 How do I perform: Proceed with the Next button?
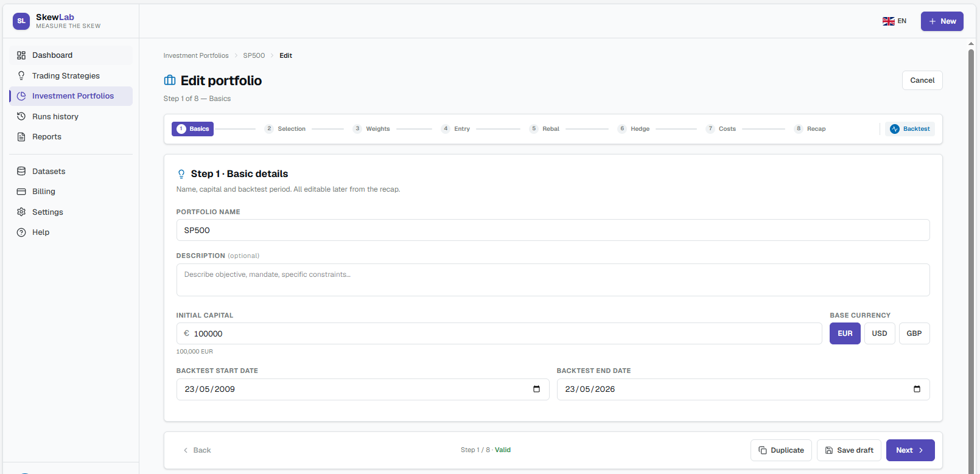coord(910,450)
